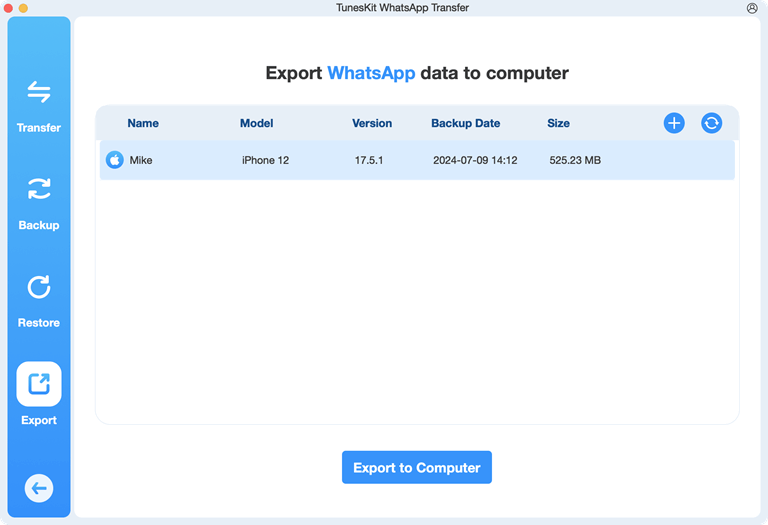The image size is (768, 525).
Task: Add a backup with the plus icon
Action: coord(674,123)
